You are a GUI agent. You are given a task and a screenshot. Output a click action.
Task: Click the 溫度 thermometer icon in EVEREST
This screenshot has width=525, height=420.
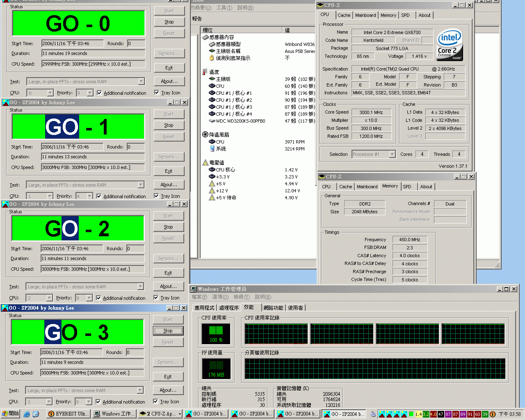[x=205, y=72]
